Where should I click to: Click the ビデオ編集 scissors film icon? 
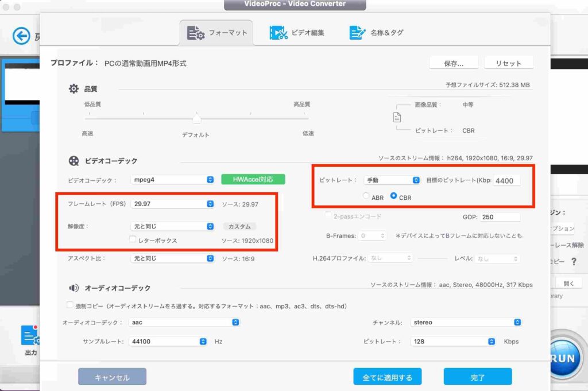pyautogui.click(x=278, y=33)
